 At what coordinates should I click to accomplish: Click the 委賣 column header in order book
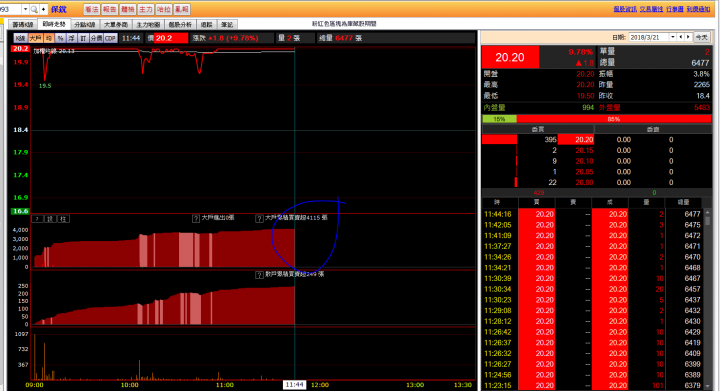click(652, 129)
